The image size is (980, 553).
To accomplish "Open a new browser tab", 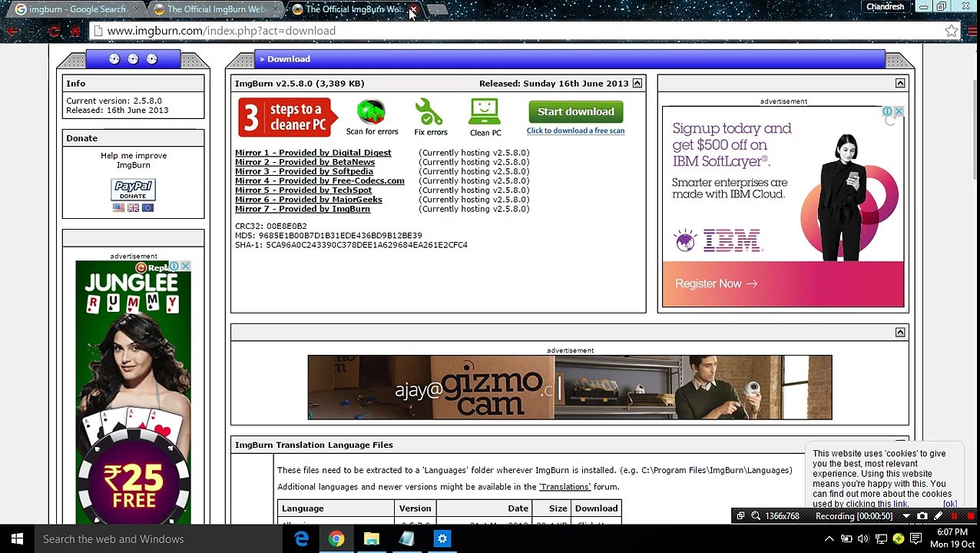I will click(x=436, y=9).
